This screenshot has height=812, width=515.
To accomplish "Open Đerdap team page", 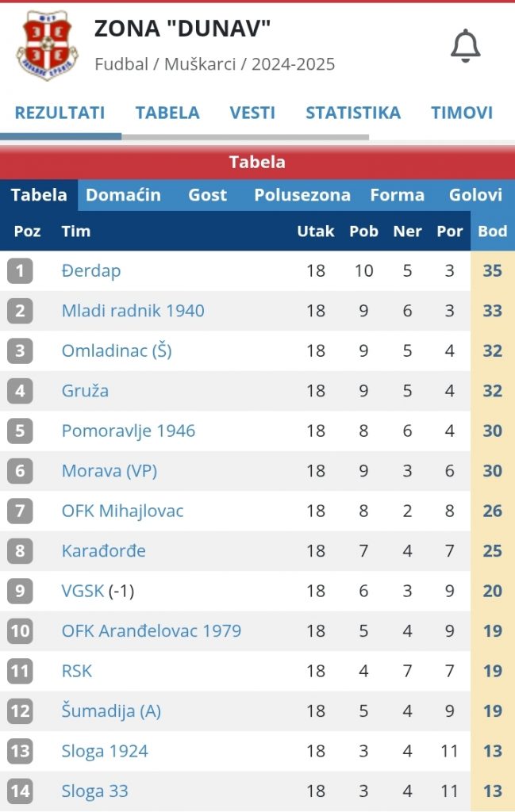I will tap(91, 271).
